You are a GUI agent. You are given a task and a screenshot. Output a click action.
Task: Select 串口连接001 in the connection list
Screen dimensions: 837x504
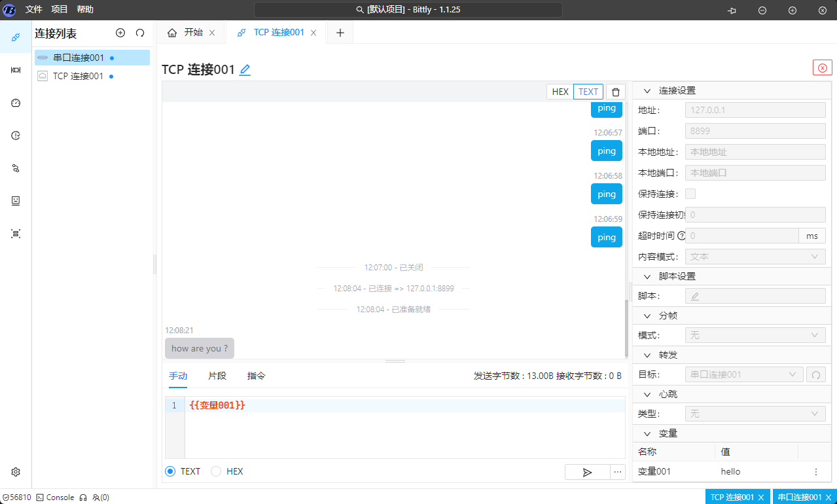pyautogui.click(x=79, y=58)
